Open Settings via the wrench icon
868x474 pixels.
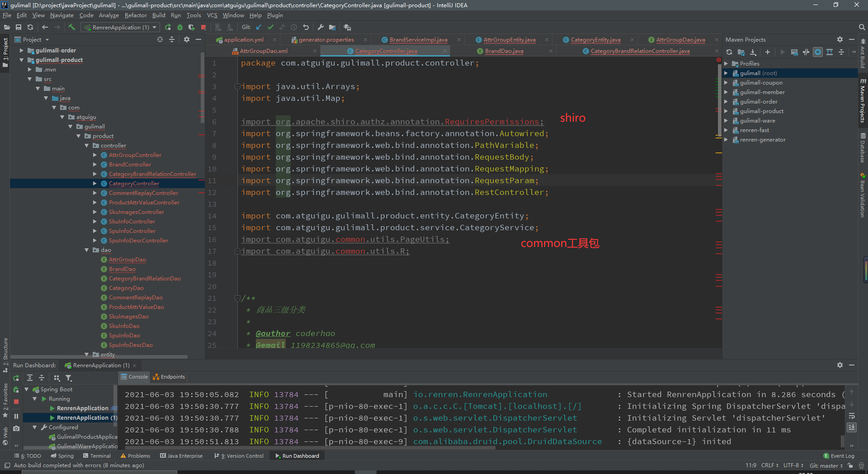(x=321, y=27)
